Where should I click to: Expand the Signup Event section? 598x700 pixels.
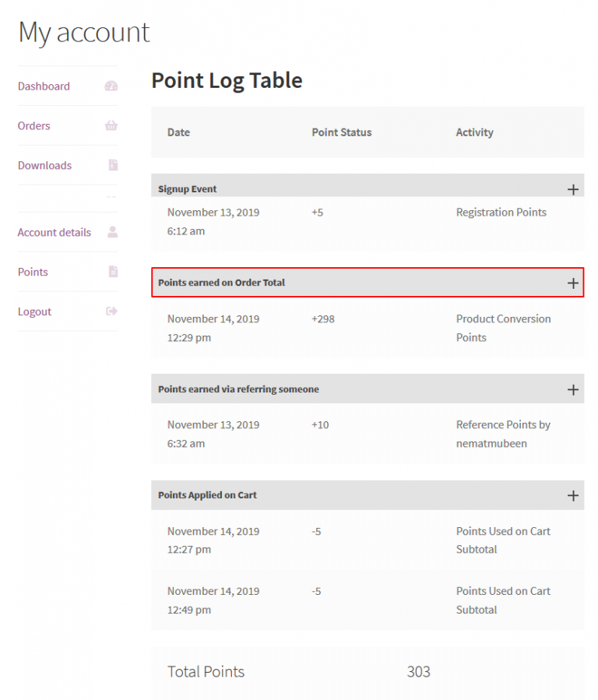pyautogui.click(x=573, y=188)
